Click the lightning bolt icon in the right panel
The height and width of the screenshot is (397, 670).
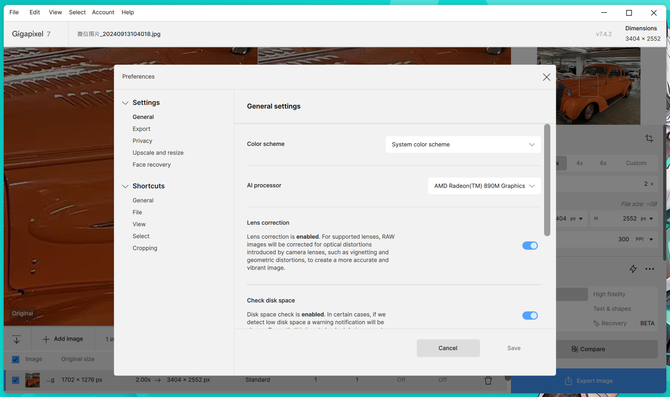click(x=633, y=269)
